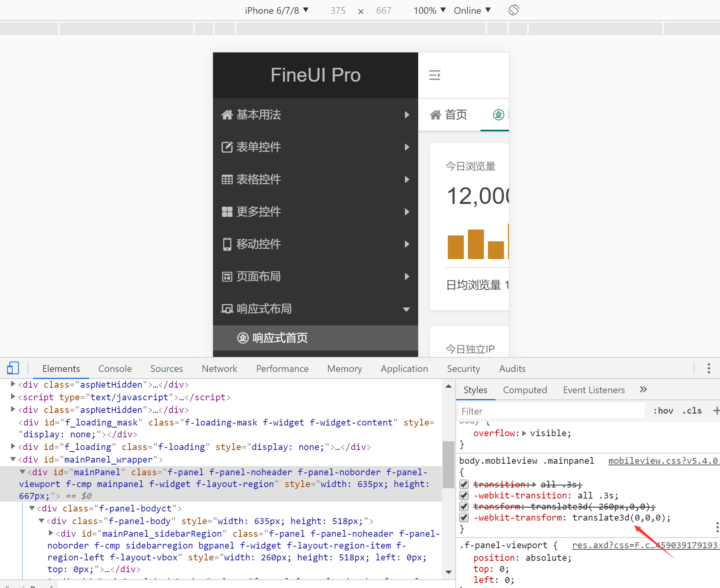This screenshot has width=720, height=588.
Task: Expand the 表格控件 menu arrow
Action: pos(407,179)
